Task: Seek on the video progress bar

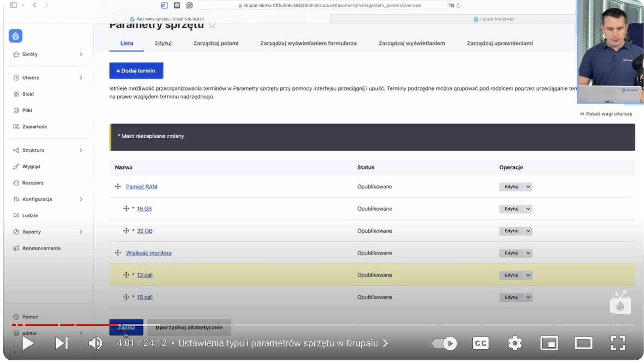Action: tap(323, 325)
